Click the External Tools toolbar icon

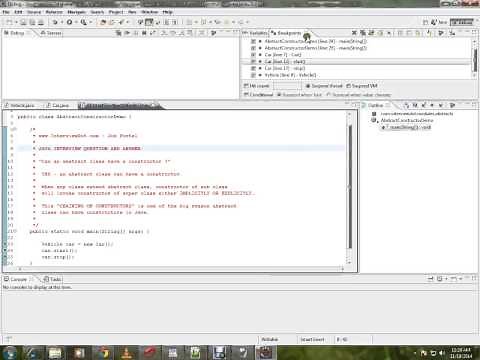click(83, 22)
